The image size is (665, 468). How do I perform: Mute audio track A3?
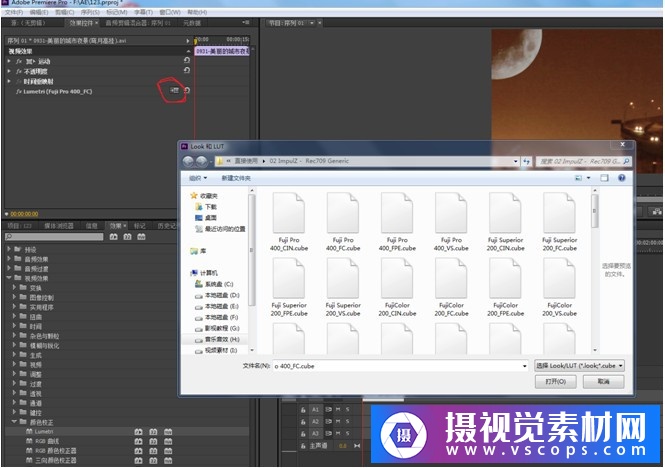[338, 433]
